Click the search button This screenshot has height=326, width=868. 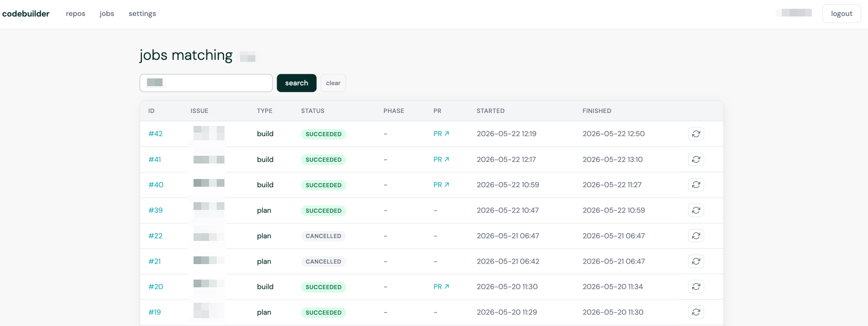[x=297, y=83]
